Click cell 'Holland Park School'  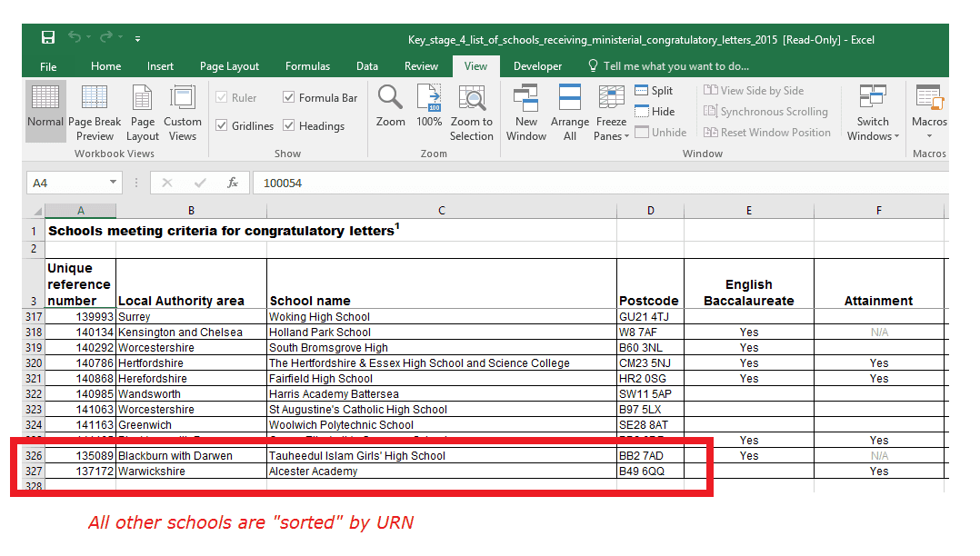click(441, 333)
